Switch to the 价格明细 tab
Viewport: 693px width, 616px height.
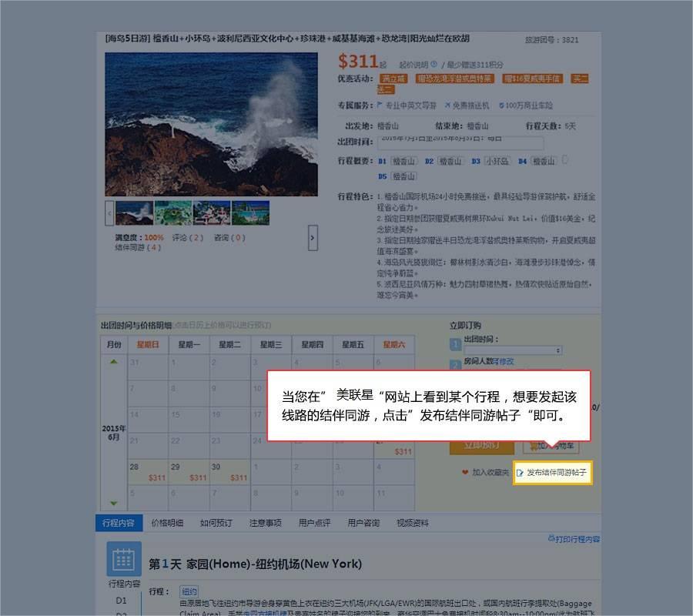point(167,523)
